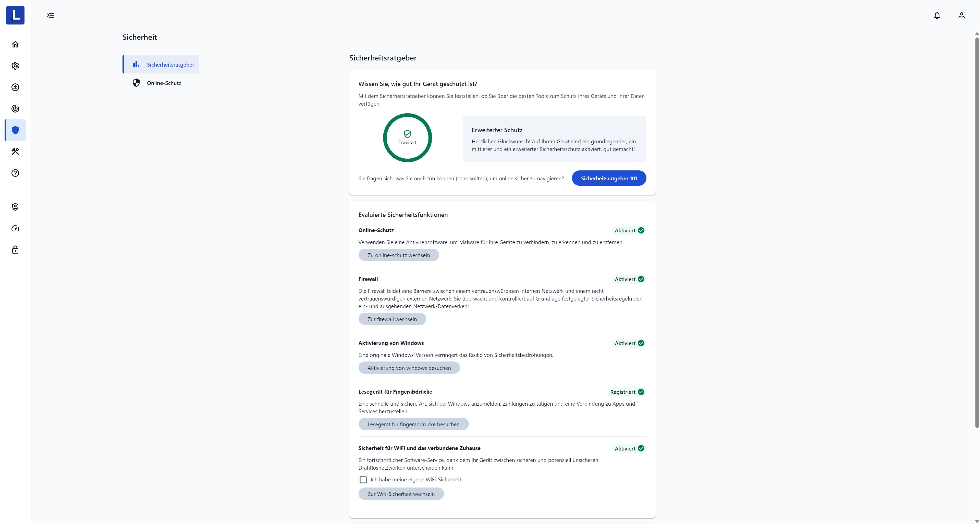This screenshot has height=524, width=980.
Task: Click 'Zur firewall wechseln' button
Action: pos(392,319)
